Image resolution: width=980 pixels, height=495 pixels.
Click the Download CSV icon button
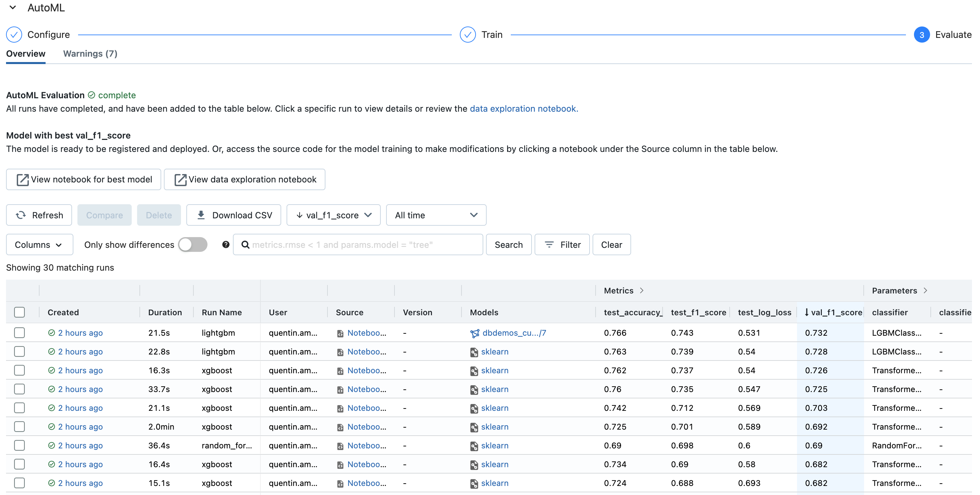(x=201, y=215)
